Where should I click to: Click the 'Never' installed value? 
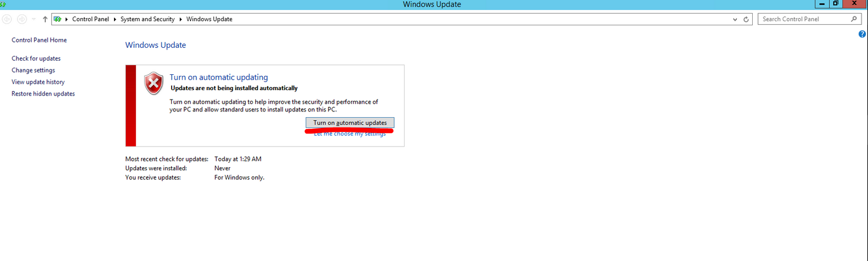[222, 168]
